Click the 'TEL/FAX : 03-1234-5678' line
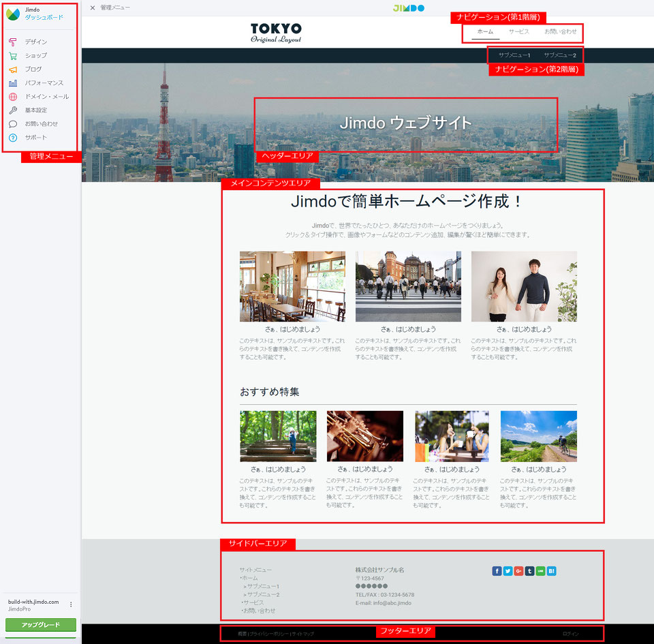Screen dimensions: 654x644 385,595
